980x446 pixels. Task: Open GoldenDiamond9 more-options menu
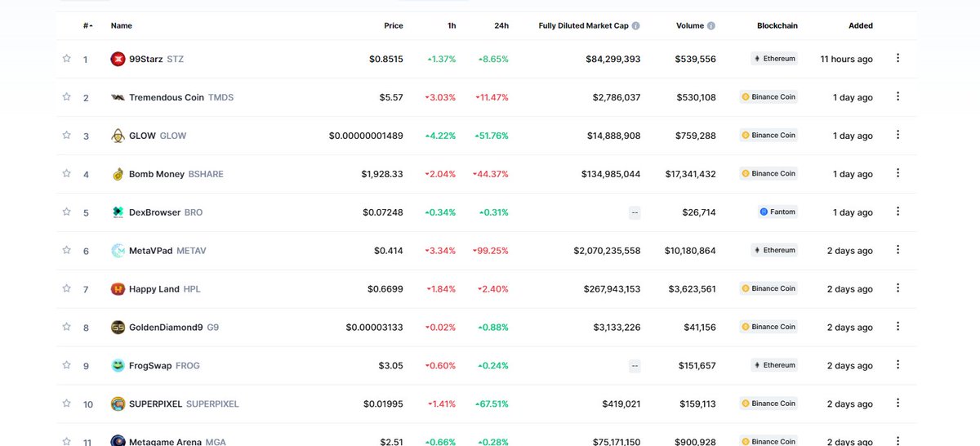[898, 327]
